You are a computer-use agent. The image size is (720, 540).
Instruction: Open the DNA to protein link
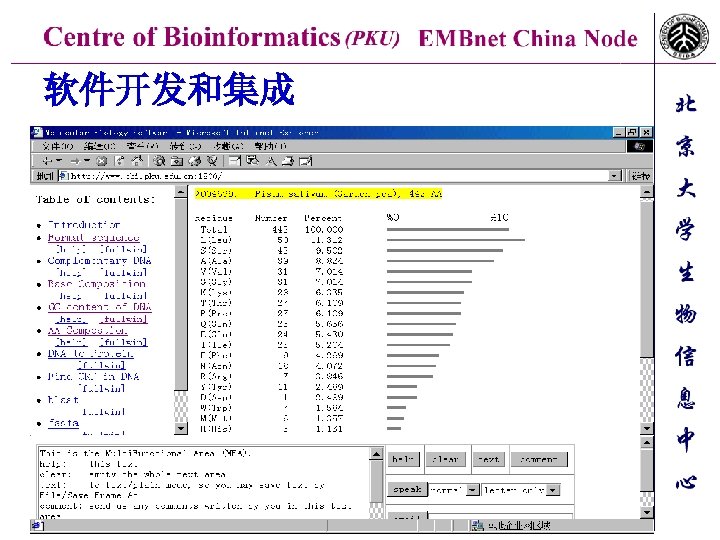(x=90, y=353)
